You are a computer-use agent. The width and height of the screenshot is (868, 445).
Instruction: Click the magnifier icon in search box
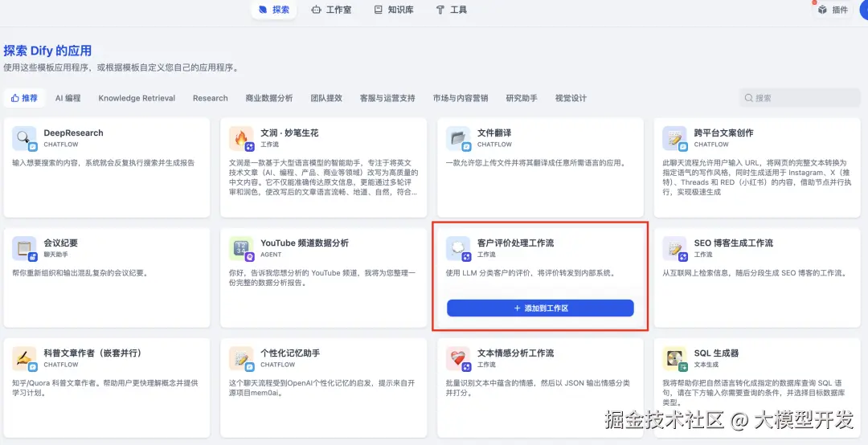(749, 98)
